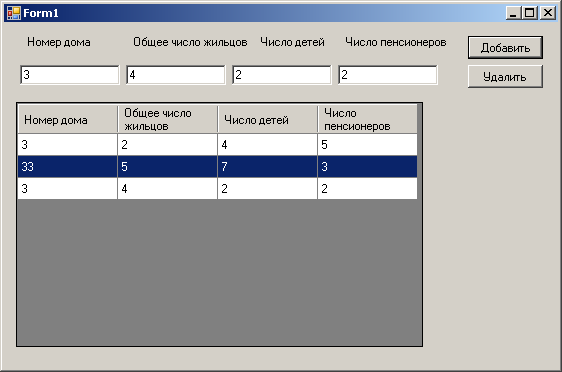Select third row's Номер дома cell
Viewport: 562px width, 372px height.
pyautogui.click(x=67, y=189)
